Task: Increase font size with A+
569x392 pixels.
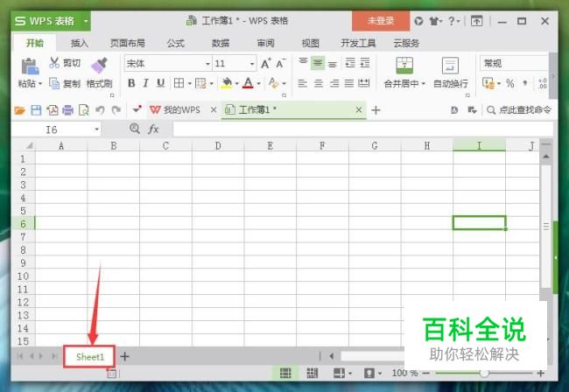Action: click(x=266, y=64)
